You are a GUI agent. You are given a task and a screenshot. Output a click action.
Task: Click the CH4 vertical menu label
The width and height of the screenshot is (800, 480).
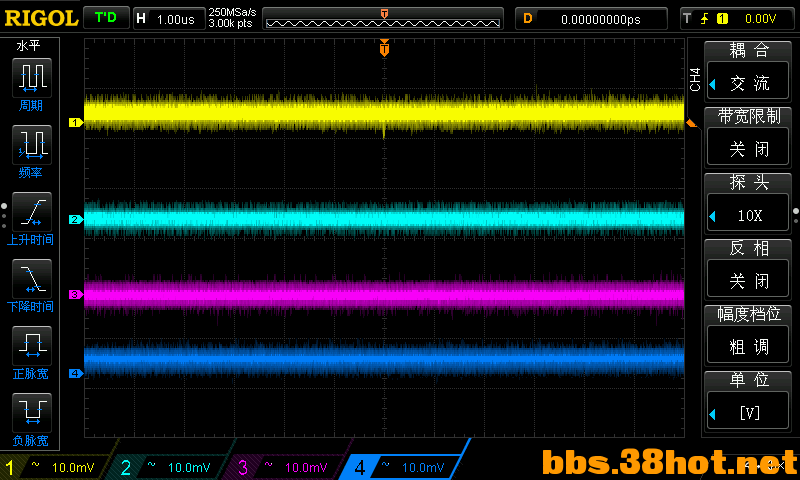click(695, 79)
